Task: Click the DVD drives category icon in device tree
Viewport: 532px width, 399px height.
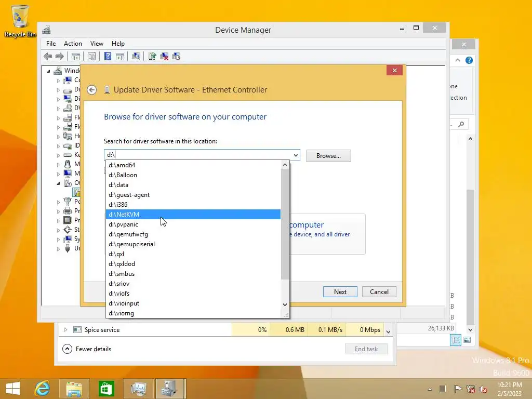Action: [x=68, y=108]
